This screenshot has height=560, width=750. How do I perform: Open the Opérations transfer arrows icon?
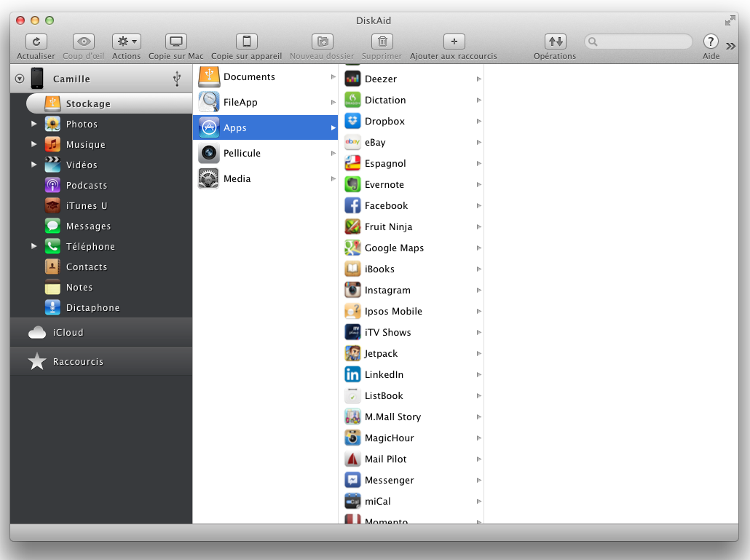[x=555, y=42]
